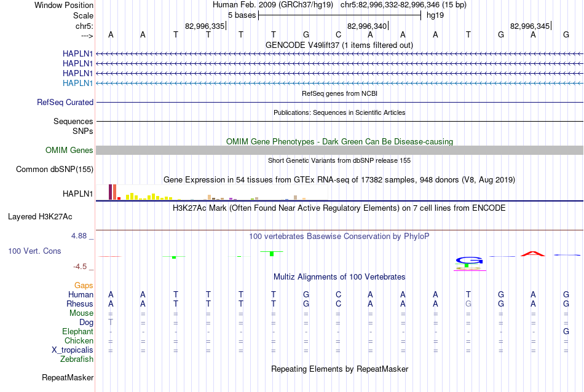Image resolution: width=584 pixels, height=392 pixels.
Task: Select the "Zebrafish" alignment row label
Action: coord(77,359)
